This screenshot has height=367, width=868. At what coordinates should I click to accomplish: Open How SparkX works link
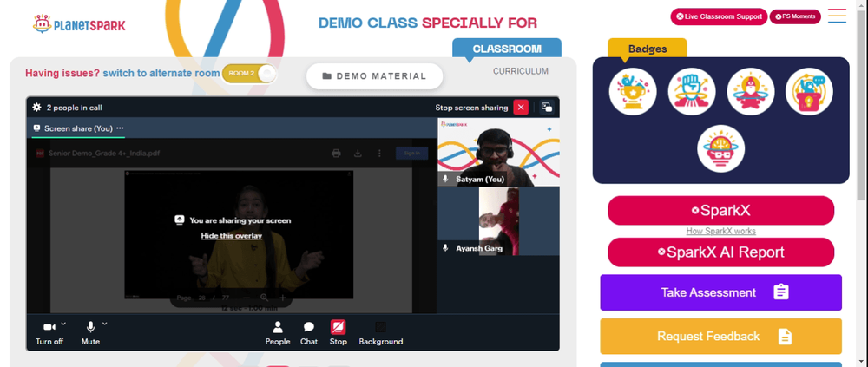click(x=720, y=232)
